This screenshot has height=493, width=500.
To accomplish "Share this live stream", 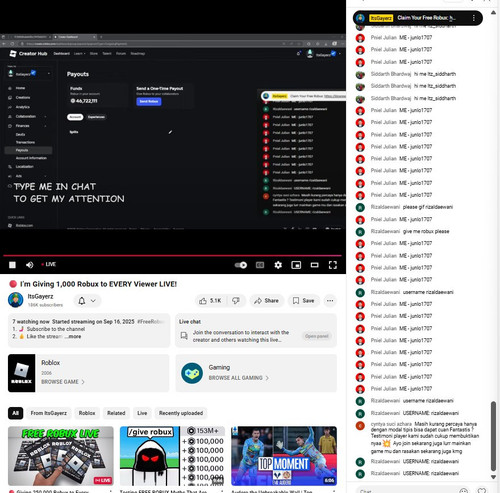I will [x=267, y=301].
